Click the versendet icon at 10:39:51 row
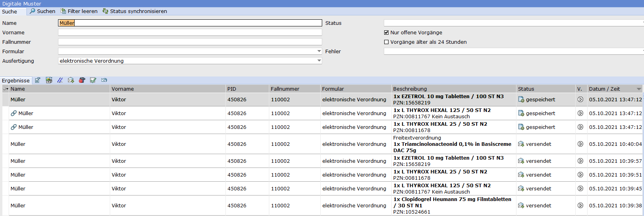The image size is (644, 216). pyautogui.click(x=521, y=175)
